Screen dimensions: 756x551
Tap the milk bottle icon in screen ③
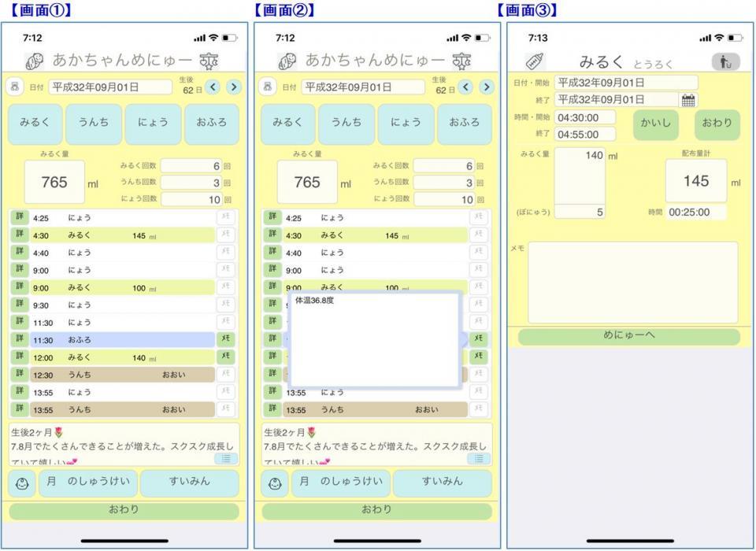coord(535,61)
